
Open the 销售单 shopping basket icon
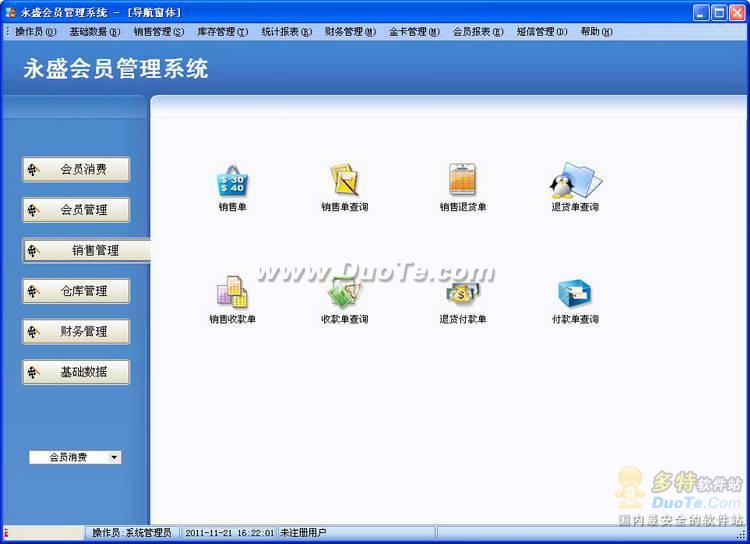coord(232,182)
